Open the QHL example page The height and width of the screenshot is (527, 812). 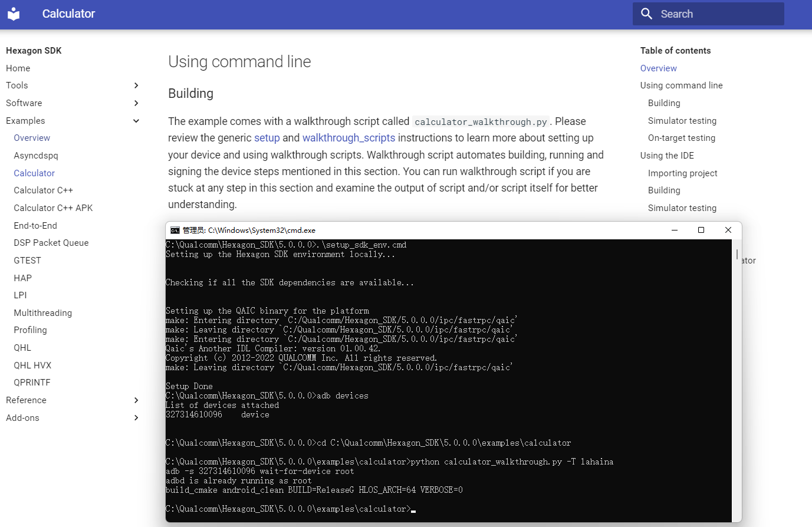tap(22, 348)
